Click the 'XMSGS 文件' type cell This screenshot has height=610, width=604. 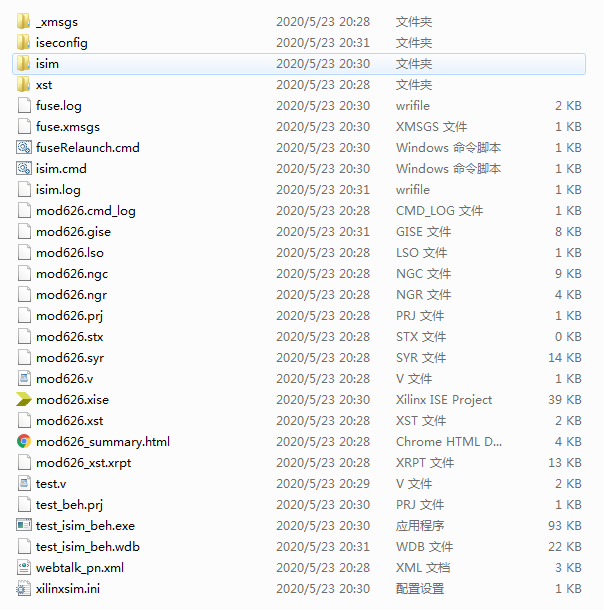432,127
